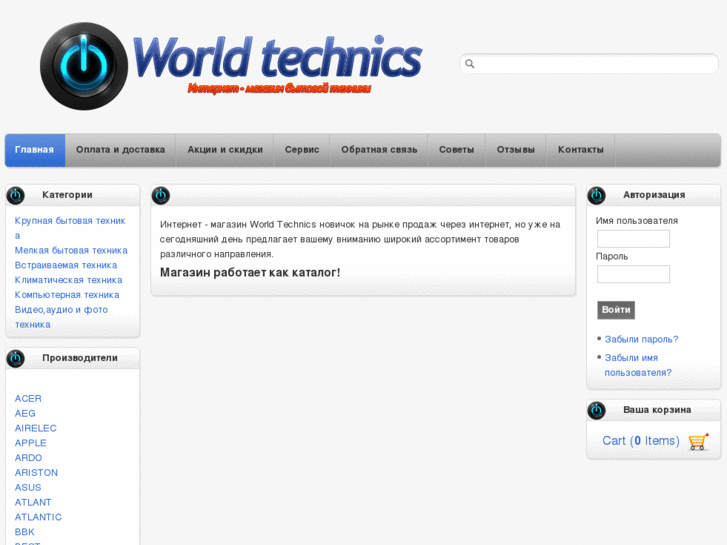Open Климатическая техника category

[69, 280]
